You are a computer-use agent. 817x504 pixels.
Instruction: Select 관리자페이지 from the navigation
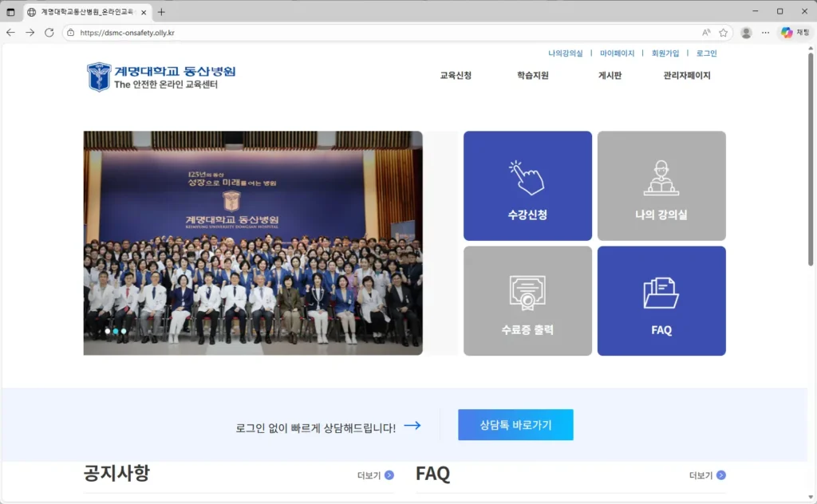[x=688, y=74]
